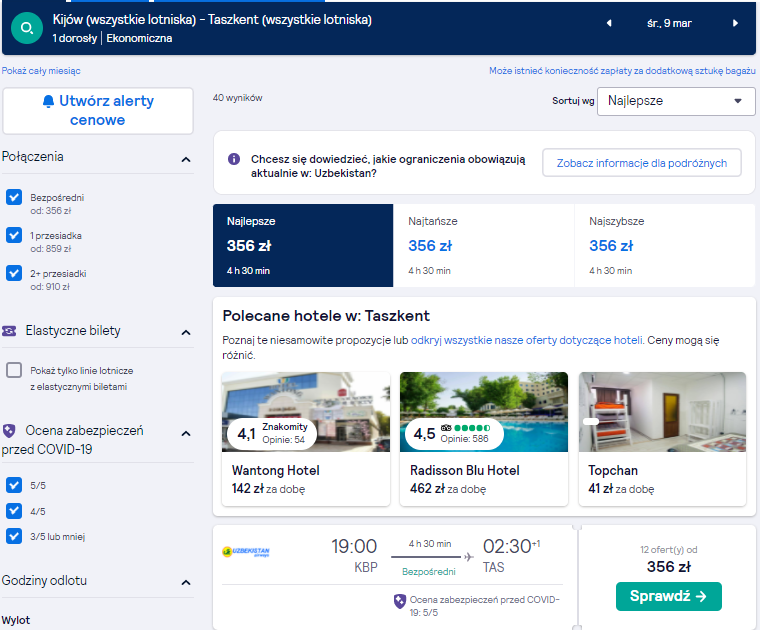Click the green search magnifier icon
This screenshot has height=630, width=760.
tap(27, 28)
